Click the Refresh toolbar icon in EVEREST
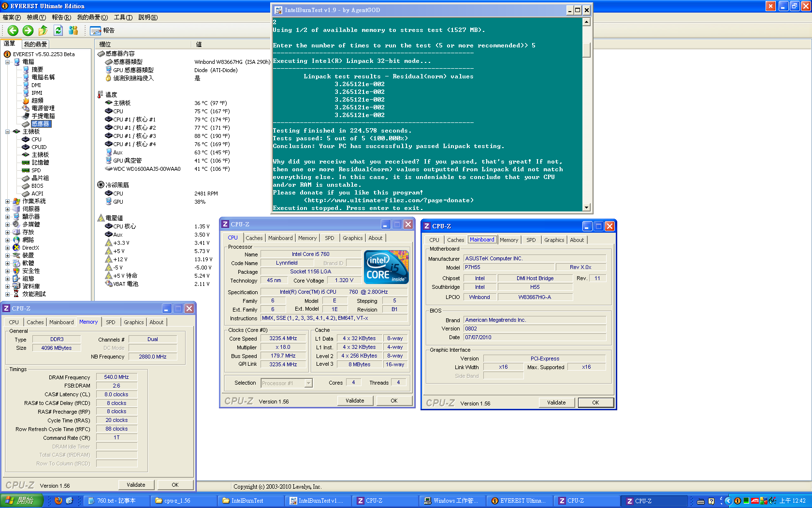The width and height of the screenshot is (812, 508). (x=58, y=30)
